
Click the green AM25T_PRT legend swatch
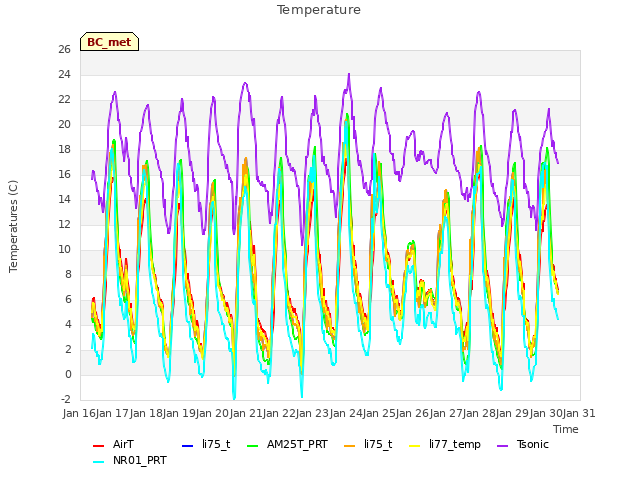coord(253,446)
